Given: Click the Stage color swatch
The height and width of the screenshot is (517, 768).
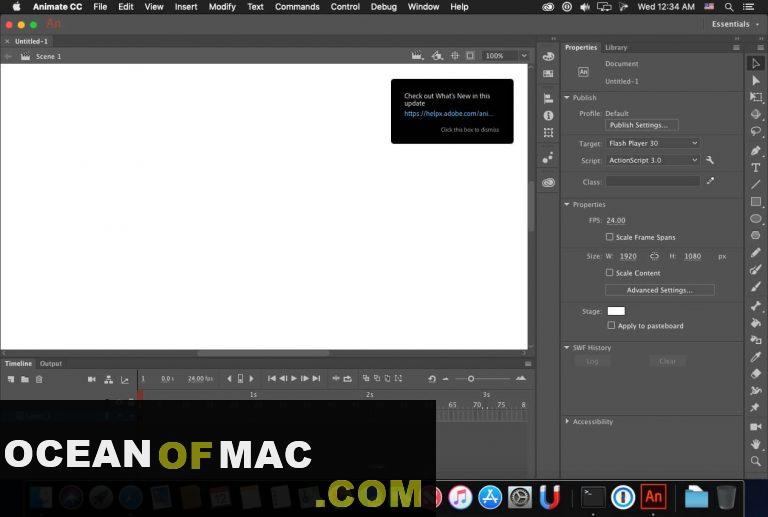Looking at the screenshot, I should [x=616, y=311].
